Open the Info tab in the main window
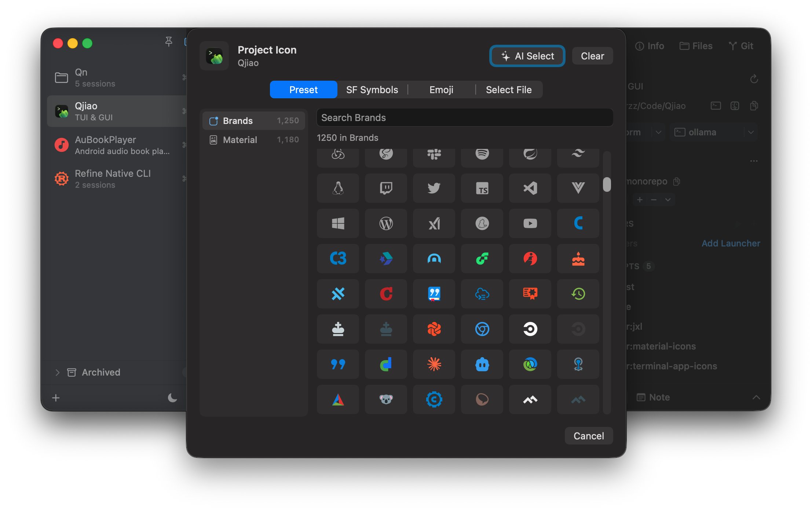Viewport: 812px width, 512px height. pos(650,46)
